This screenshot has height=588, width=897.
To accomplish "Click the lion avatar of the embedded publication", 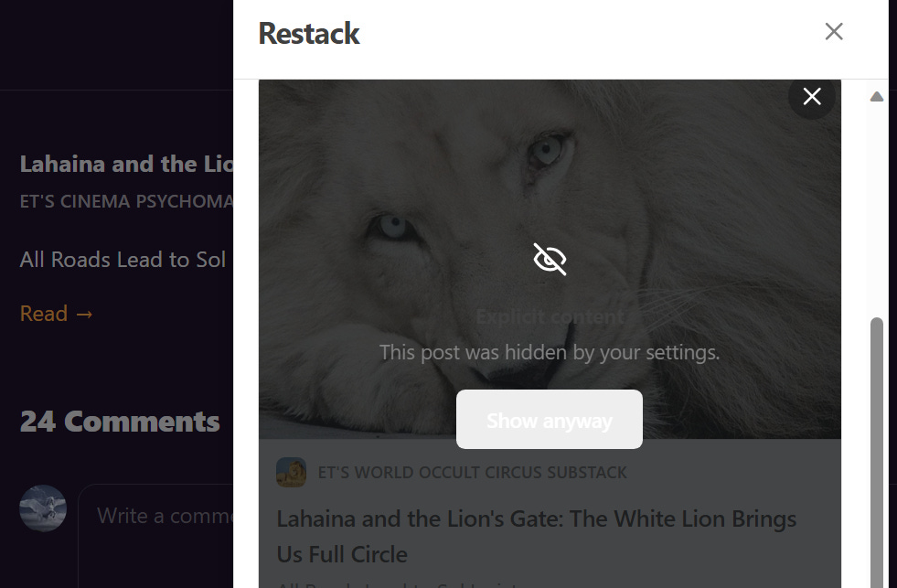I will coord(291,473).
